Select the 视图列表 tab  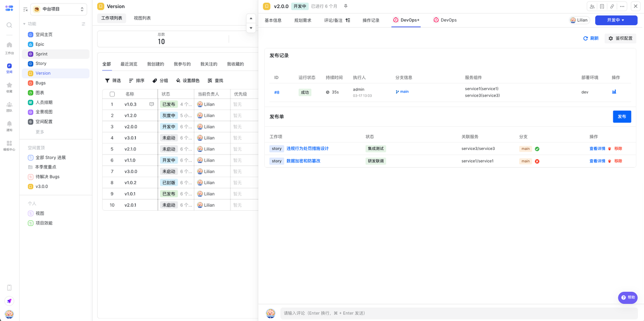point(142,18)
